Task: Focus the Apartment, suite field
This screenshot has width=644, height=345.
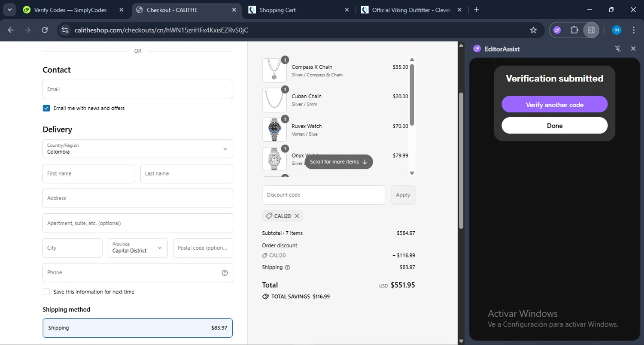Action: 138,223
